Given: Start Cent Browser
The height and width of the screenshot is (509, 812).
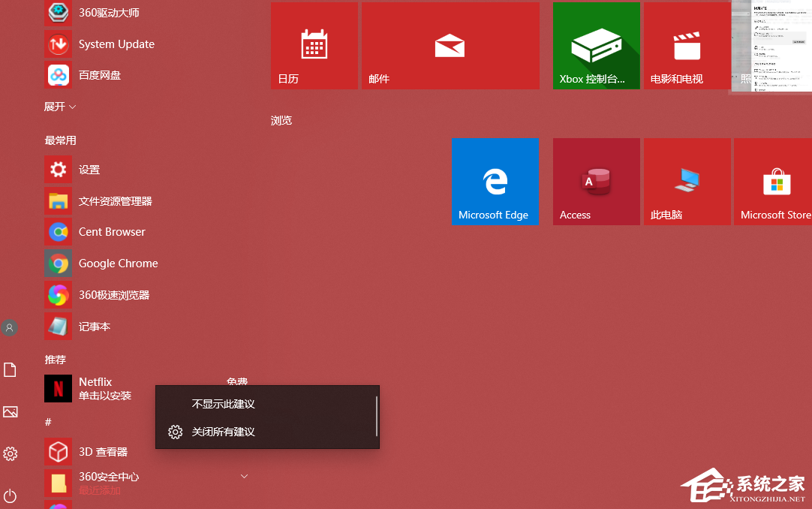Looking at the screenshot, I should coord(111,231).
